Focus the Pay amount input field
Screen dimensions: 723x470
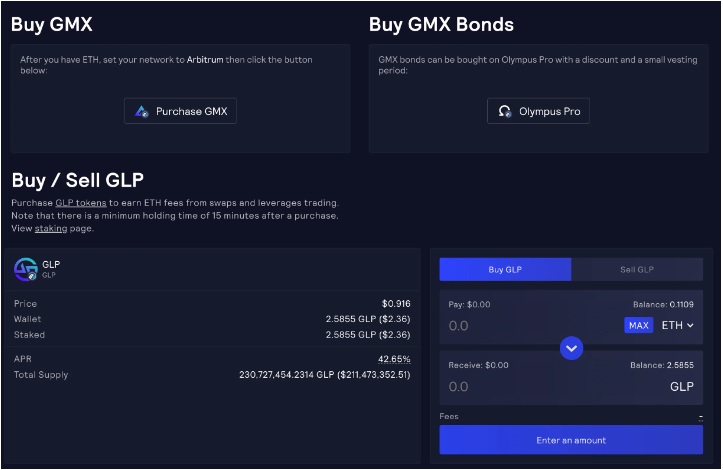520,325
